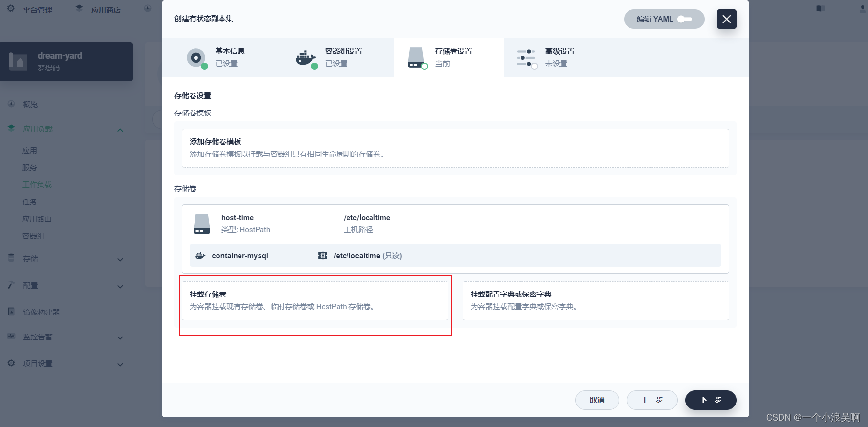This screenshot has width=868, height=427.
Task: Click the dream-yard project icon
Action: click(18, 62)
